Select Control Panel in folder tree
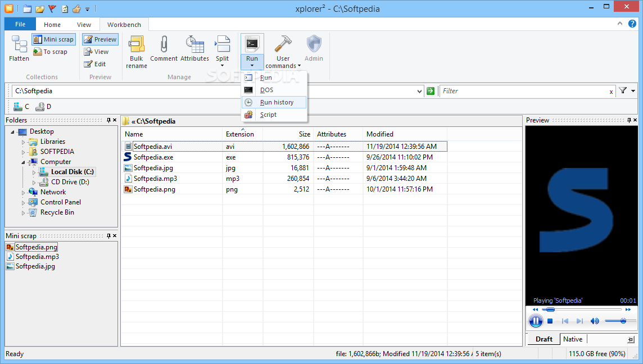 click(x=60, y=202)
